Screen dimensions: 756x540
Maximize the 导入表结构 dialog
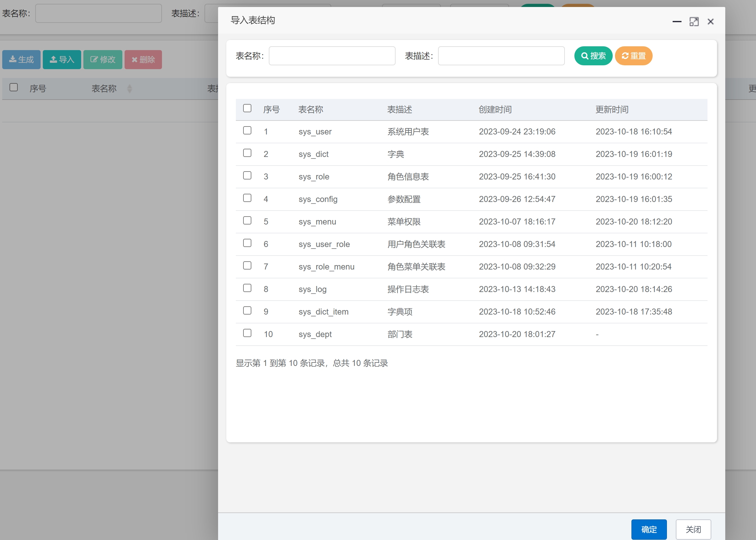[x=694, y=22]
